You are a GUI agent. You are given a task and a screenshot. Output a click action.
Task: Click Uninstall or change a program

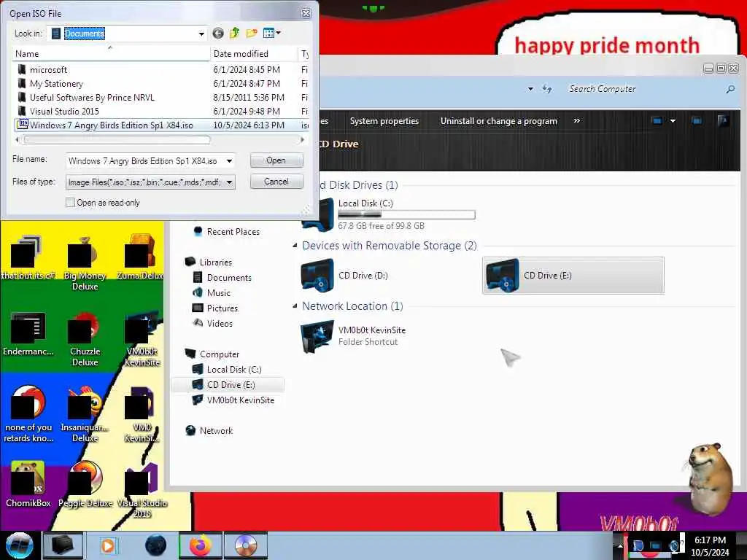(x=498, y=121)
